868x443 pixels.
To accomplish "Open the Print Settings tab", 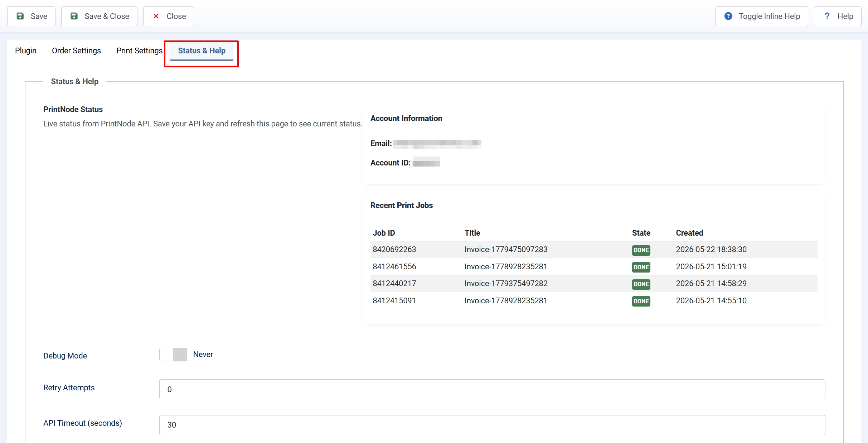I will pos(140,50).
